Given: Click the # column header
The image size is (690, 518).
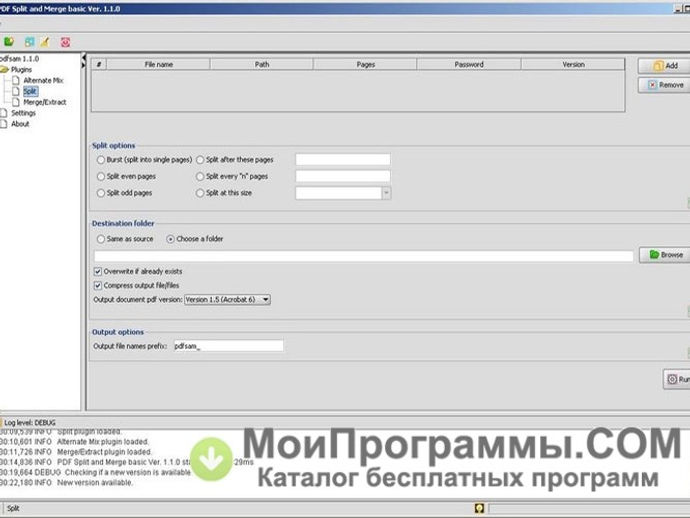Looking at the screenshot, I should (x=99, y=65).
